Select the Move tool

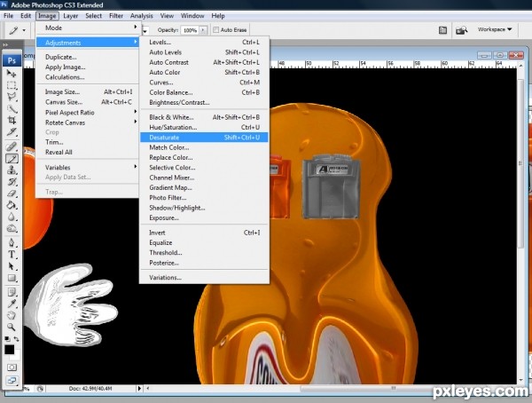click(x=12, y=74)
